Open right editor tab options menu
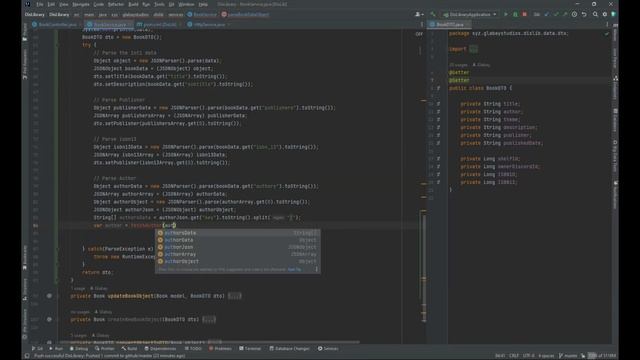Image resolution: width=640 pixels, height=360 pixels. 607,24
